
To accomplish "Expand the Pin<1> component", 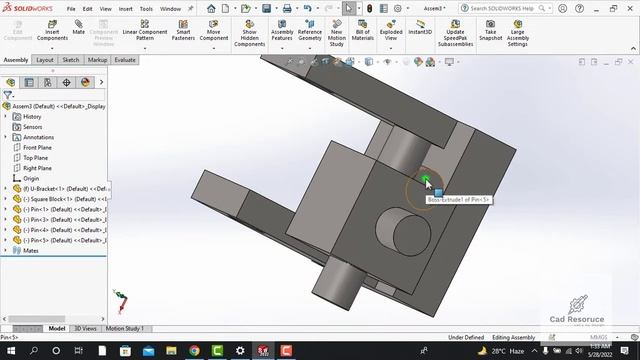I will (5, 209).
